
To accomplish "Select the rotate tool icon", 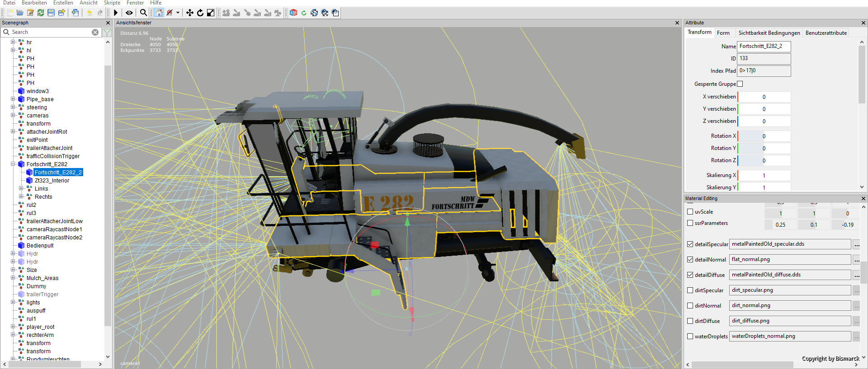I will point(200,13).
